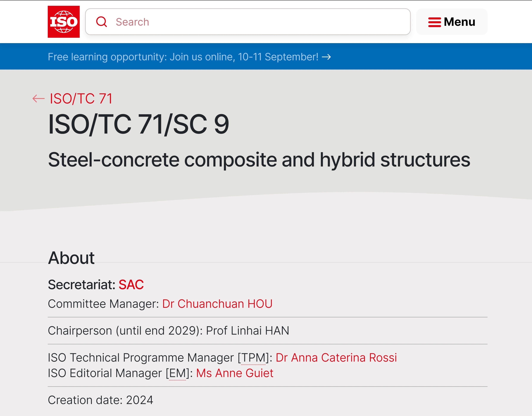Open Dr Chuanchuan HOU contact link
The height and width of the screenshot is (416, 532).
tap(217, 304)
